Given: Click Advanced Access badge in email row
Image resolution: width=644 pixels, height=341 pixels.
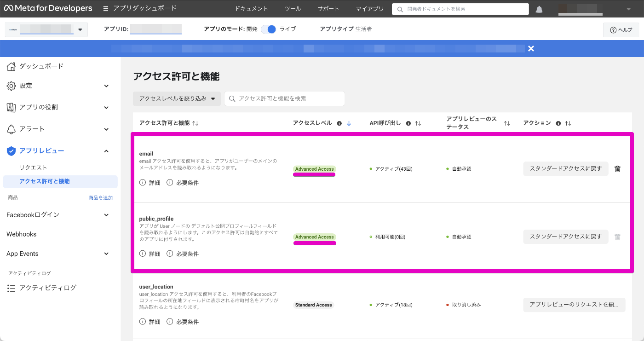Looking at the screenshot, I should (315, 169).
